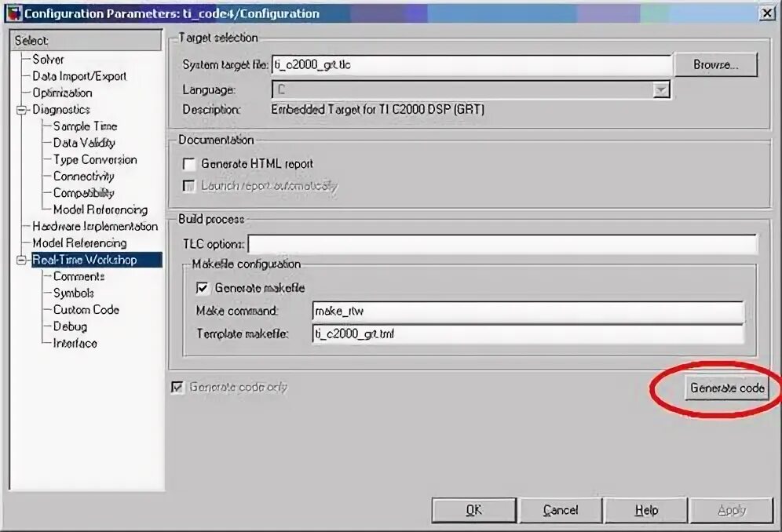Select the Interface tree item
Image resolution: width=782 pixels, height=532 pixels.
coord(75,343)
